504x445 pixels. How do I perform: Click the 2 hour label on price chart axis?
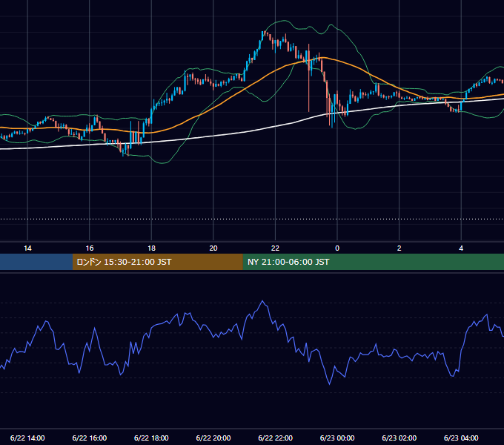click(399, 248)
